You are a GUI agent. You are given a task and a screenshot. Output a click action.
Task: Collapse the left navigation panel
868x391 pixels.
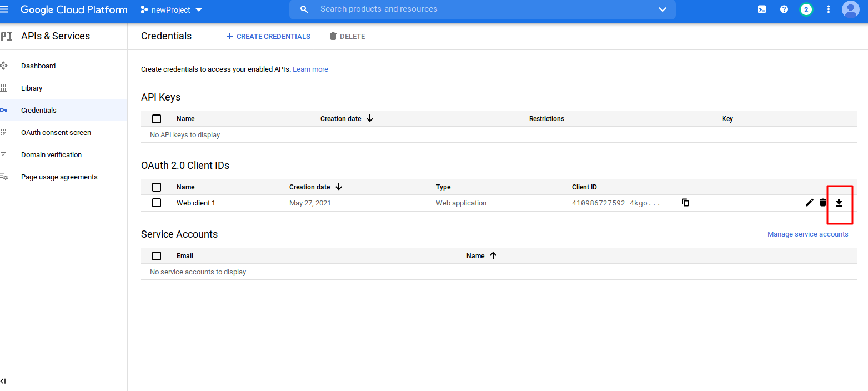(x=3, y=381)
